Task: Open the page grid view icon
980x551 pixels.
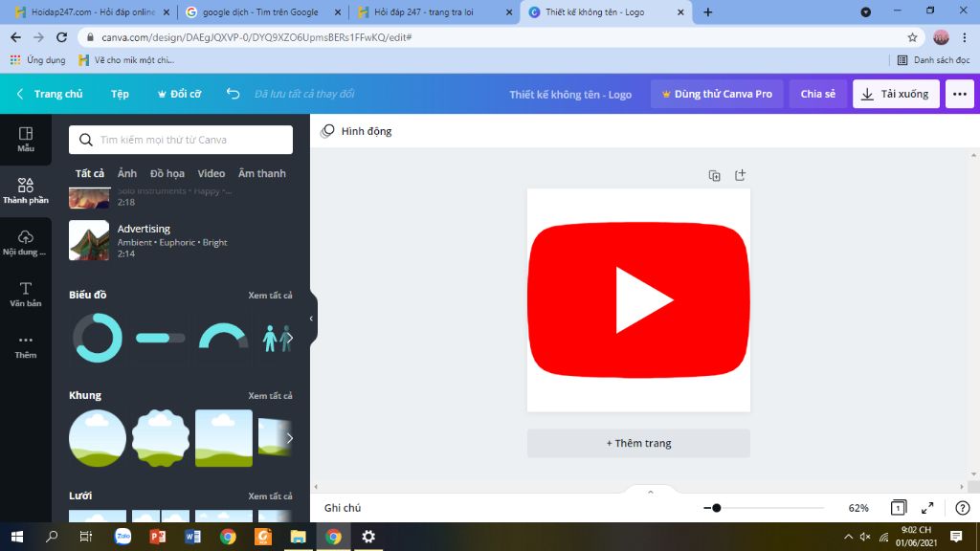Action: 898,508
